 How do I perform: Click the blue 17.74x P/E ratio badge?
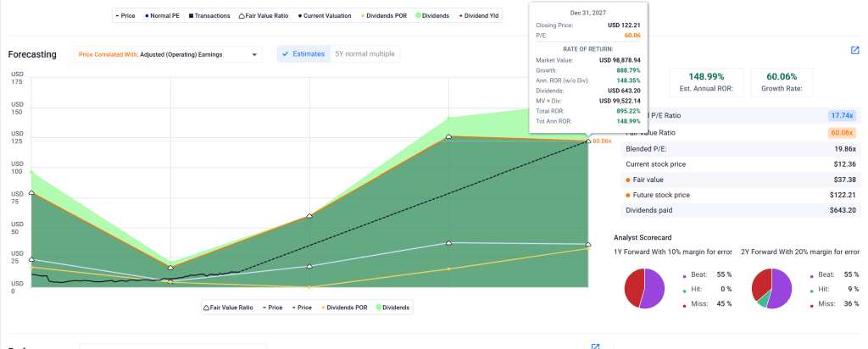[843, 115]
